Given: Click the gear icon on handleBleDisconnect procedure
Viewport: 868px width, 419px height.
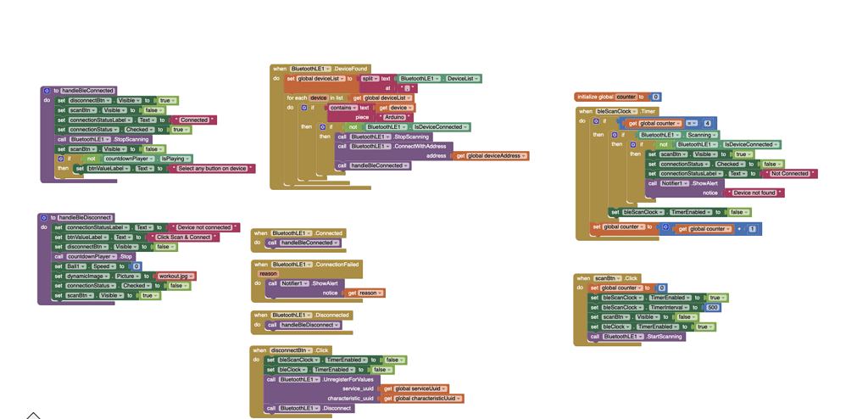Looking at the screenshot, I should [x=44, y=218].
